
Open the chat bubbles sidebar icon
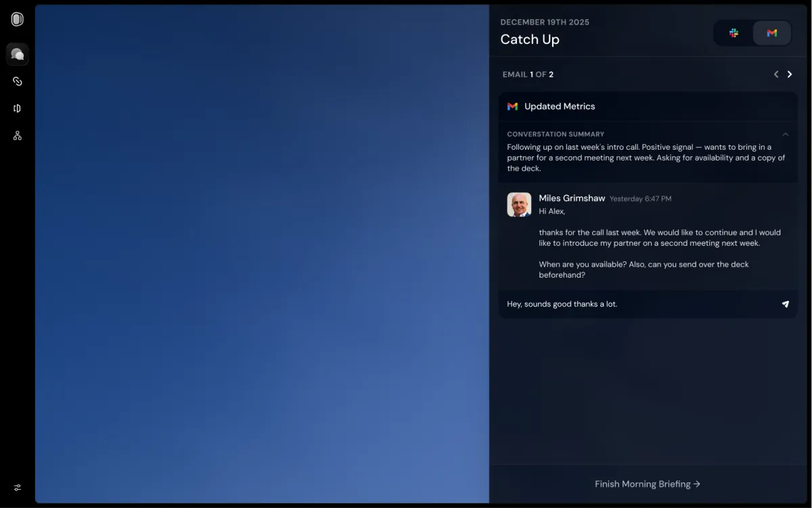(18, 54)
